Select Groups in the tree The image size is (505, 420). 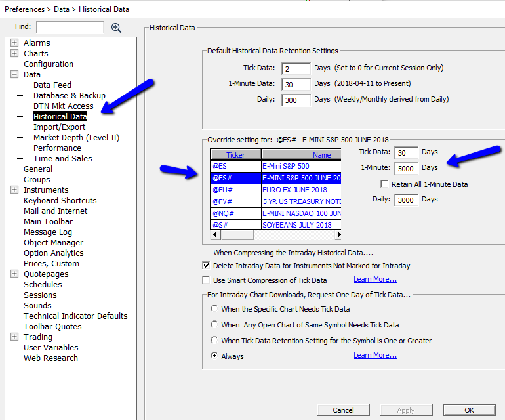pyautogui.click(x=37, y=180)
